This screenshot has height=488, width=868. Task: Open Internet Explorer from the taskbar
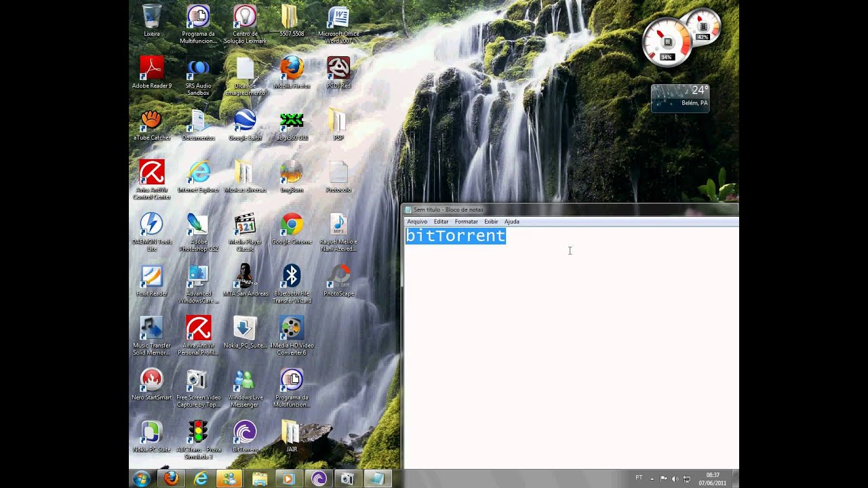tap(201, 479)
